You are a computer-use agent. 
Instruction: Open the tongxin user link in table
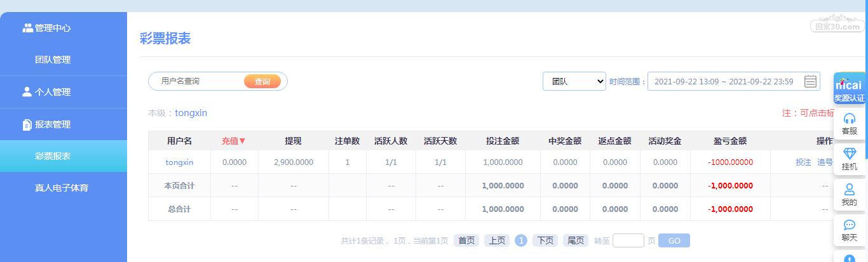179,162
